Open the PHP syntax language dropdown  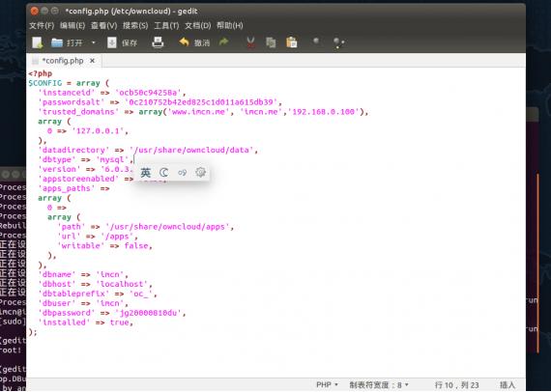[327, 385]
